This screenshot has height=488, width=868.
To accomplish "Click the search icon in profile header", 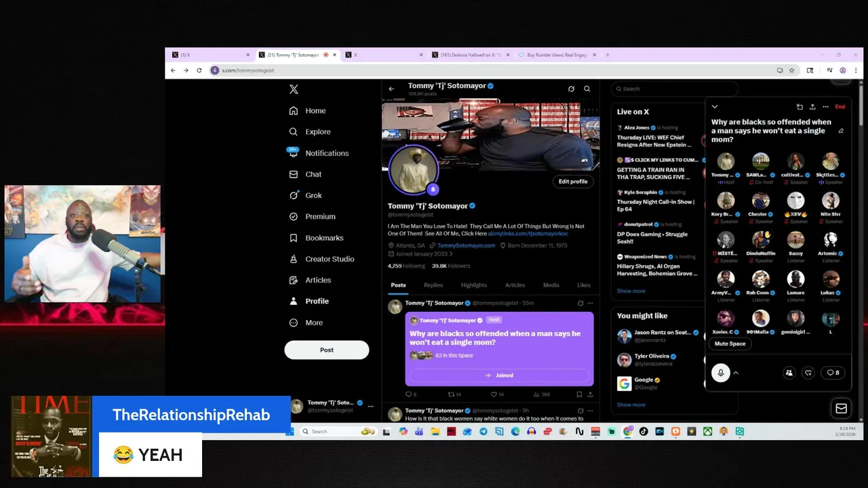I will (587, 89).
